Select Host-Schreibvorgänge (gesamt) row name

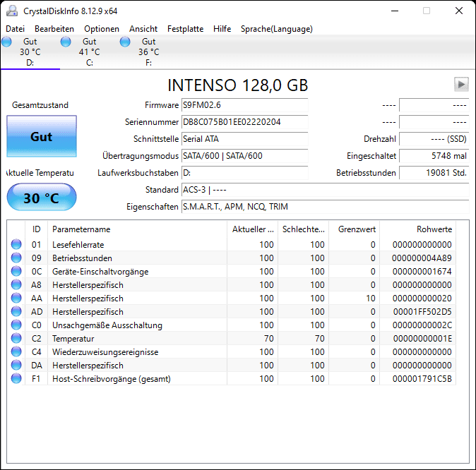112,379
